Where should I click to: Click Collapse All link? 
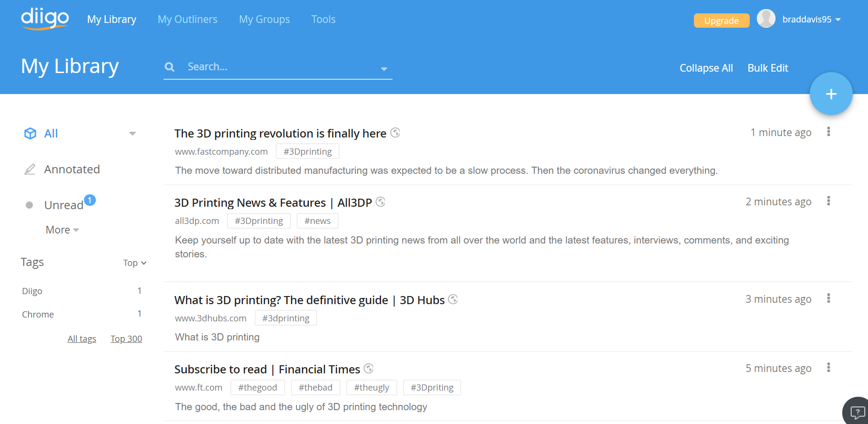click(706, 68)
